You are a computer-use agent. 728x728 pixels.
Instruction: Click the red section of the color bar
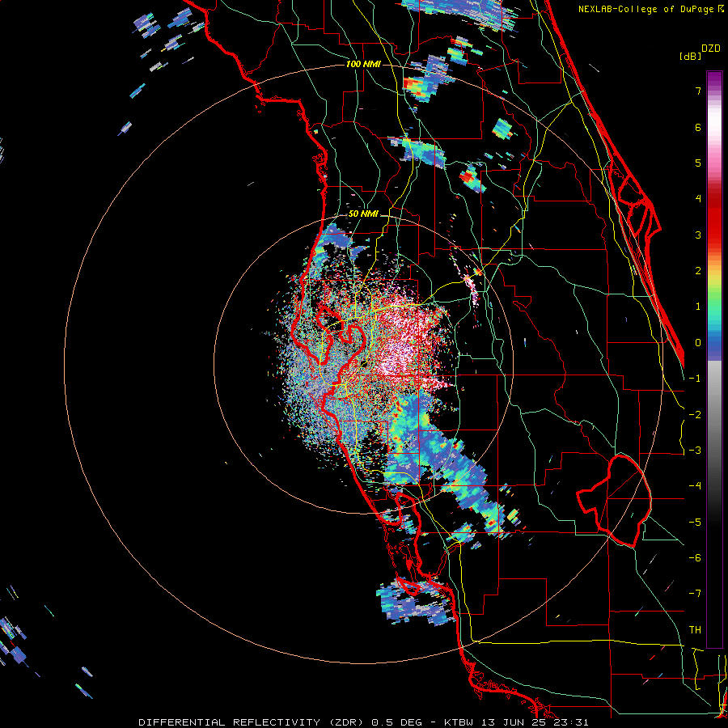pyautogui.click(x=714, y=218)
